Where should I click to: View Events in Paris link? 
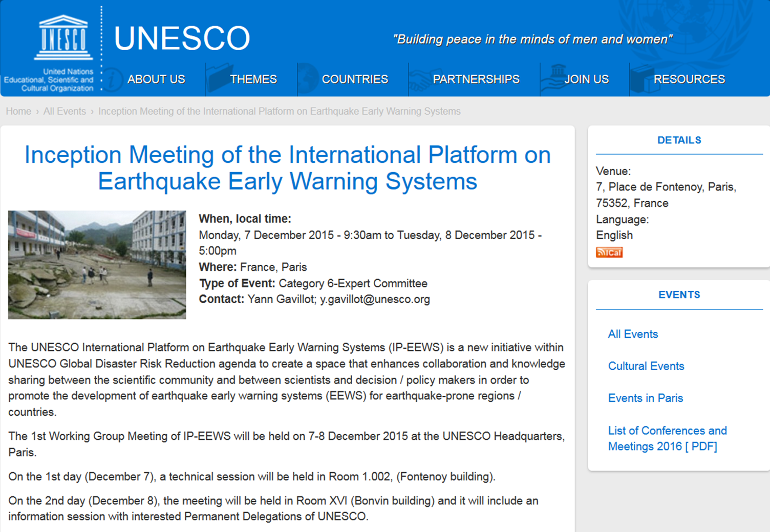pos(646,398)
